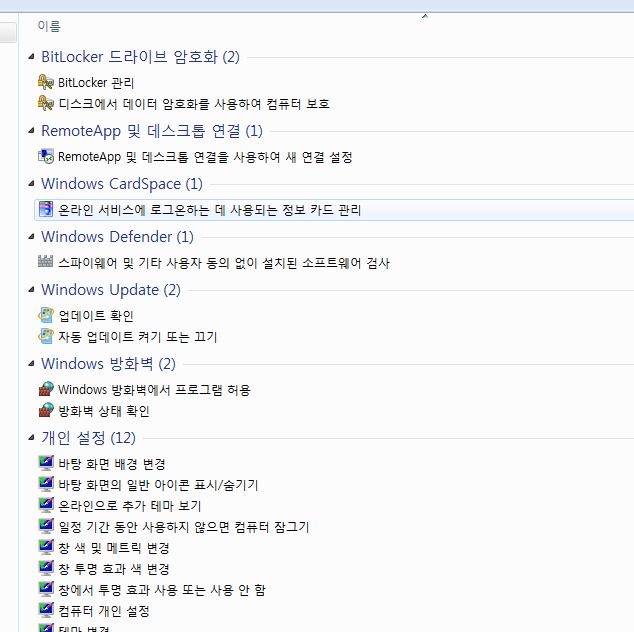Select the Windows 방화벽 (2) group header
The height and width of the screenshot is (632, 634).
[x=108, y=364]
